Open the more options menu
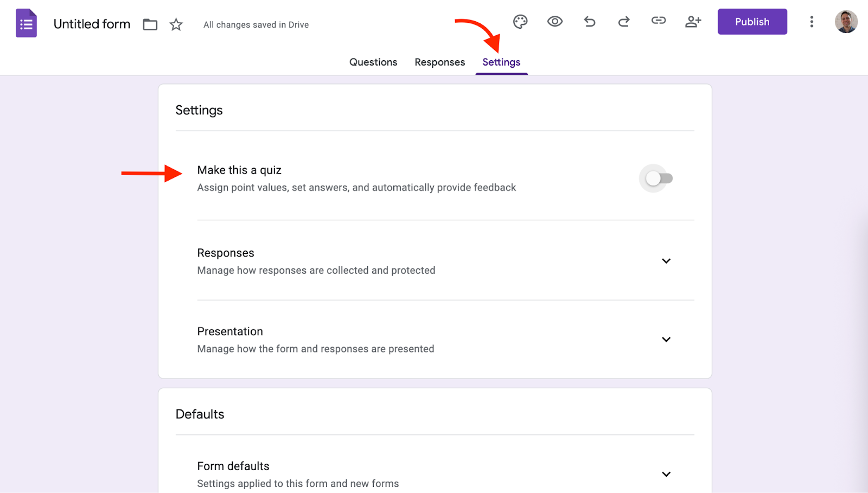868x493 pixels. 812,22
